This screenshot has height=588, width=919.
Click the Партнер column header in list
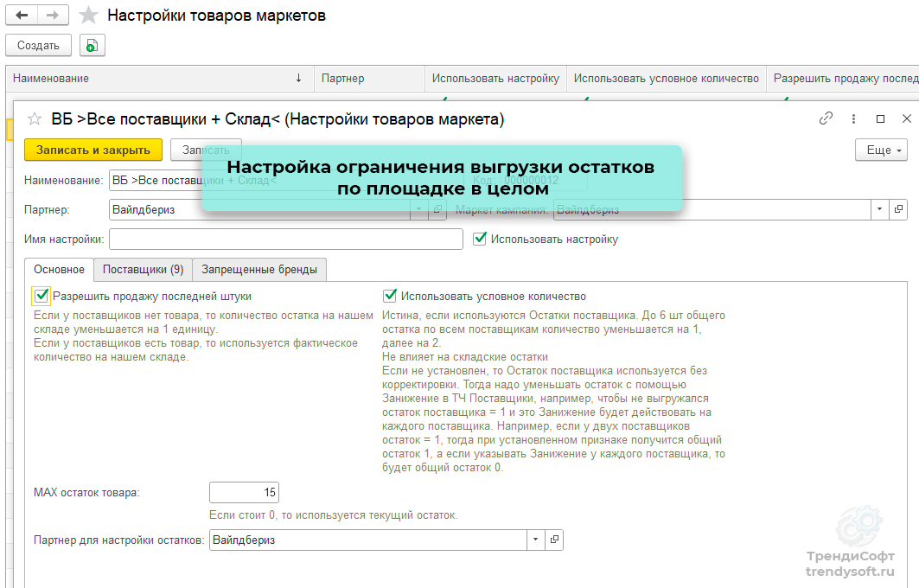click(x=369, y=78)
